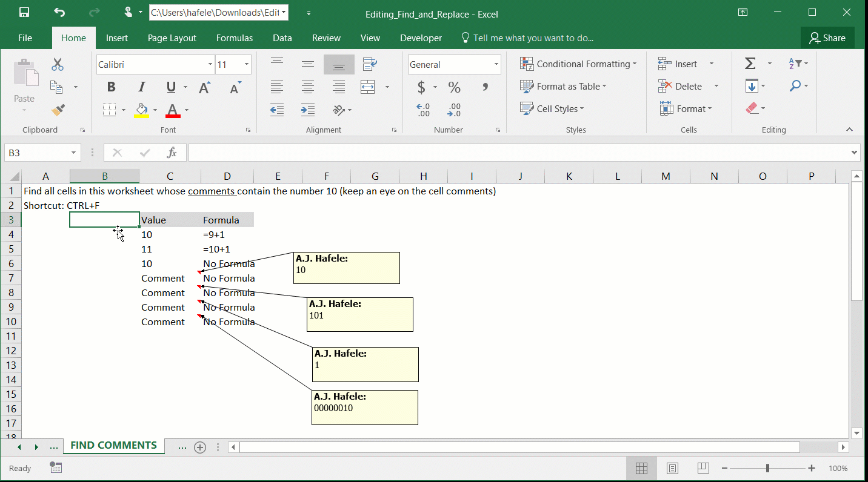The image size is (868, 482).
Task: Click the Fill down arrow icon
Action: (x=752, y=86)
